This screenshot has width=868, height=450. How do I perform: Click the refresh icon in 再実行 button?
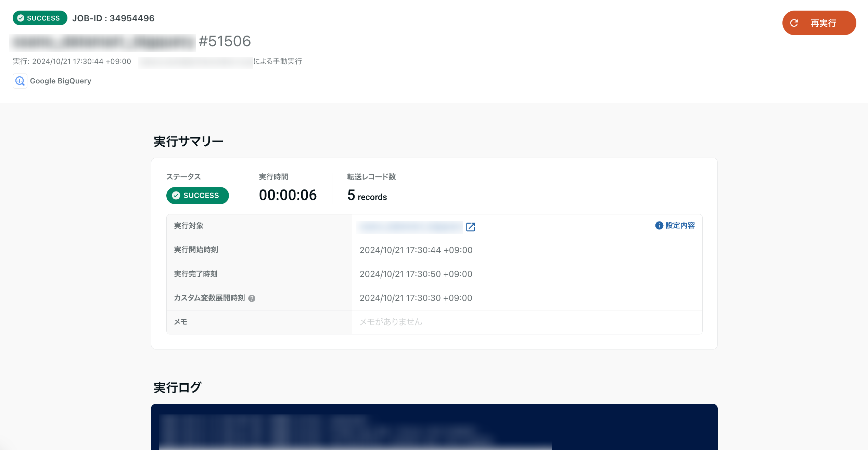[794, 23]
